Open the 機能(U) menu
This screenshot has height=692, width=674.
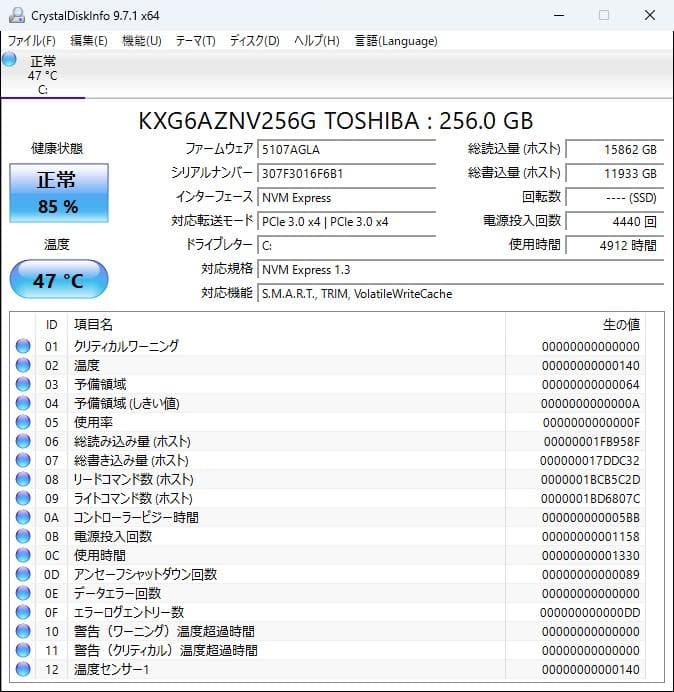pyautogui.click(x=142, y=41)
